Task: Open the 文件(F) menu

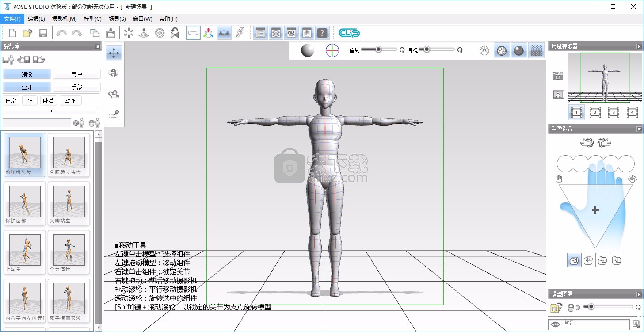Action: (x=12, y=19)
